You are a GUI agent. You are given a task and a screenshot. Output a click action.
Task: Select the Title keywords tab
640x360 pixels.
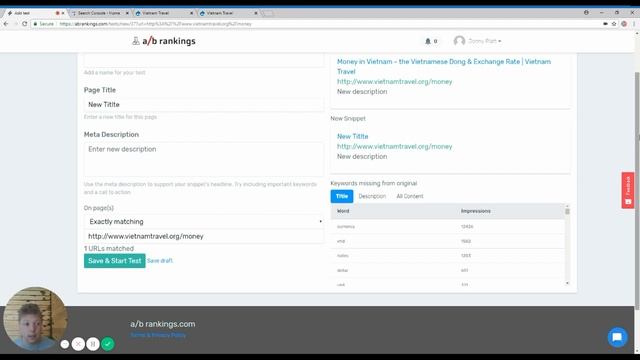tap(342, 196)
